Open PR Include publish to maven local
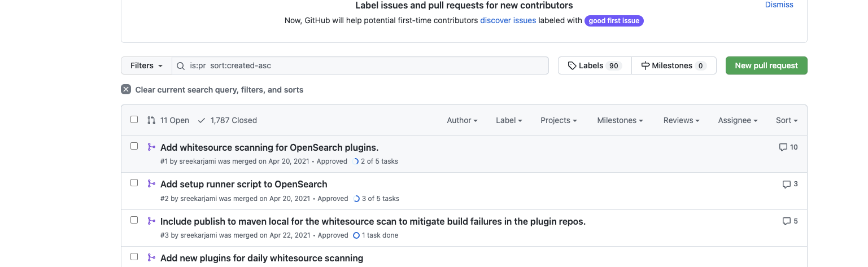The image size is (868, 267). [x=373, y=222]
